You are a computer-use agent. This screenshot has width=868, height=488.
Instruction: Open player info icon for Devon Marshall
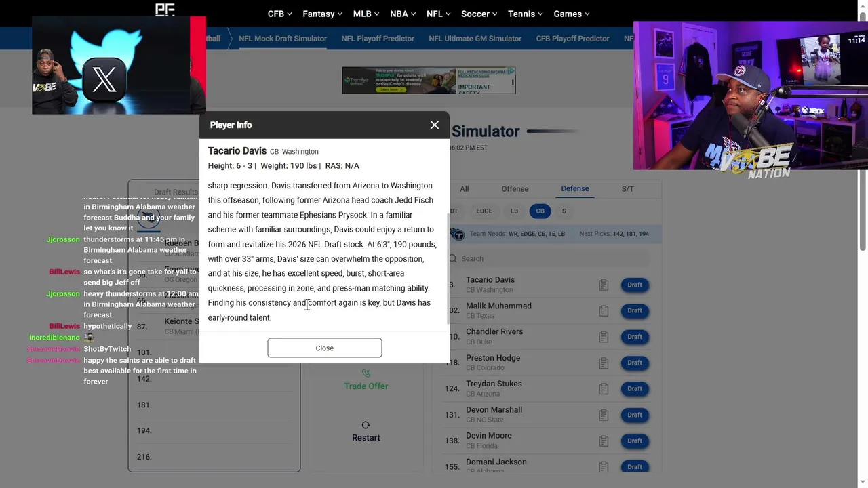click(604, 415)
